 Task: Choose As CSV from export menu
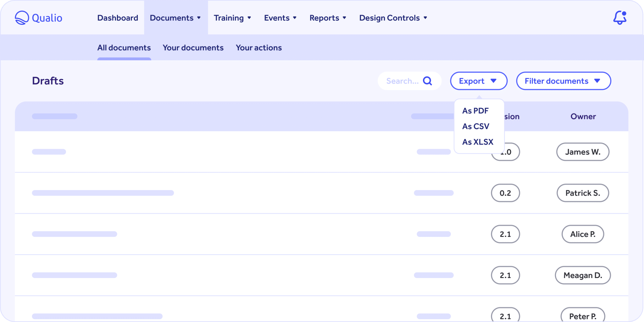475,126
